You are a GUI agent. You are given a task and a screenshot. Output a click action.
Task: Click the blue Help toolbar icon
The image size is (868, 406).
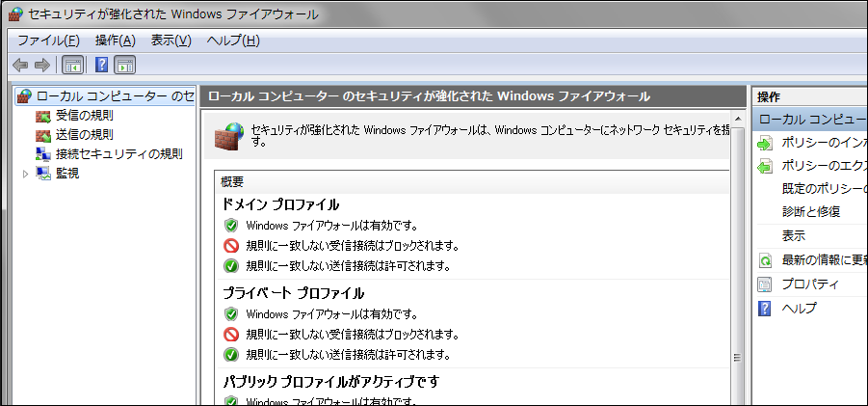click(x=102, y=66)
